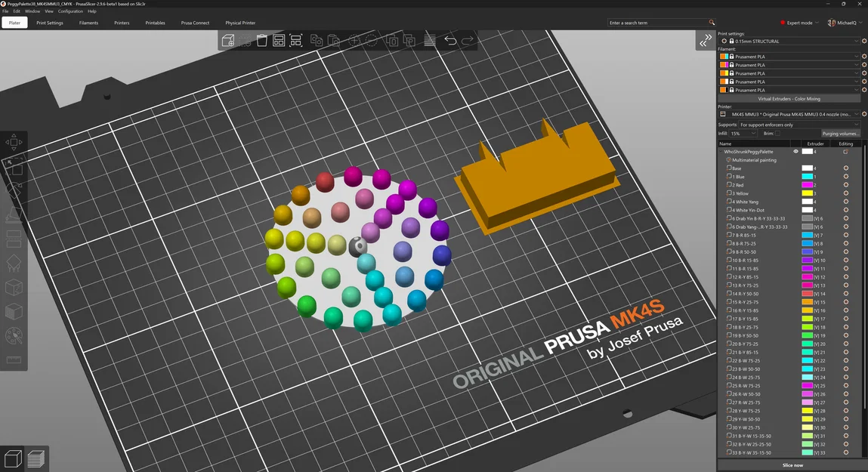Open the Expert mode dropdown
Image resolution: width=868 pixels, height=472 pixels.
(798, 23)
